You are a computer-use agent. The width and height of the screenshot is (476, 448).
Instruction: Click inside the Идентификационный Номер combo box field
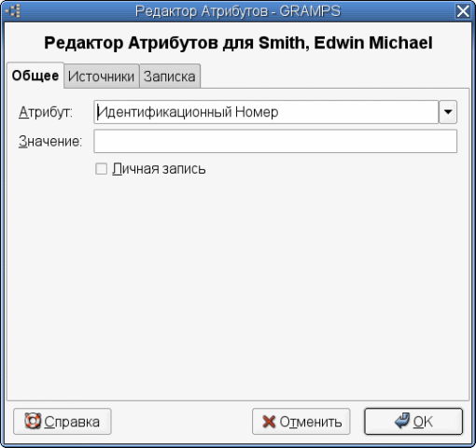coord(266,112)
